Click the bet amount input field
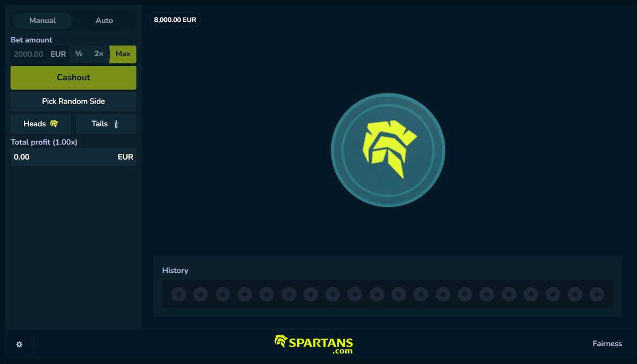This screenshot has height=364, width=637. point(40,54)
